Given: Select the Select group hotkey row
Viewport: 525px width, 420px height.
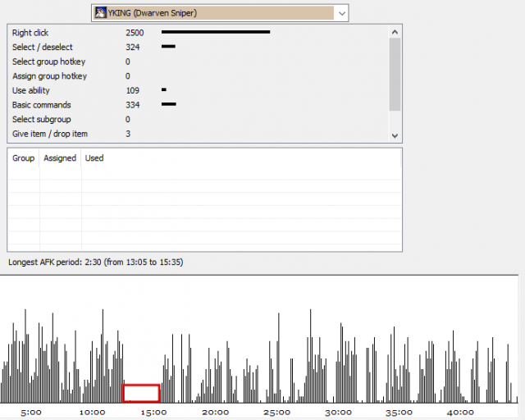Looking at the screenshot, I should (x=199, y=62).
